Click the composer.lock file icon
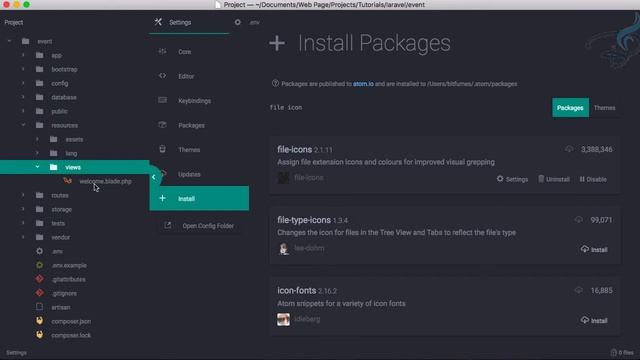640x360 pixels. tap(40, 335)
